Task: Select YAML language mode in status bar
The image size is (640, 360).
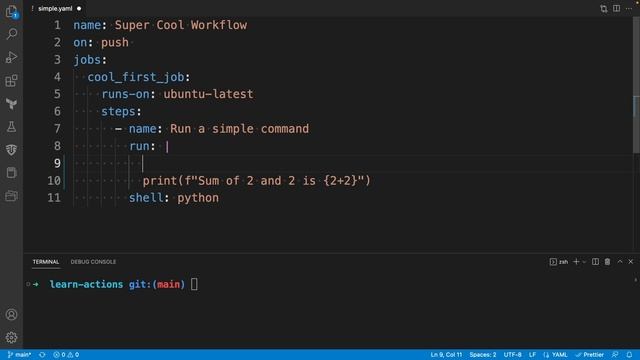Action: coord(556,355)
